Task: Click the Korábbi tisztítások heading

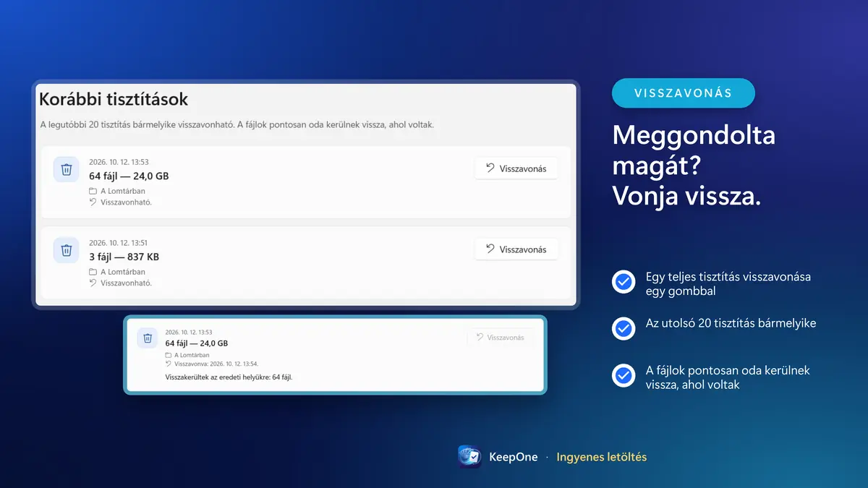Action: tap(114, 100)
